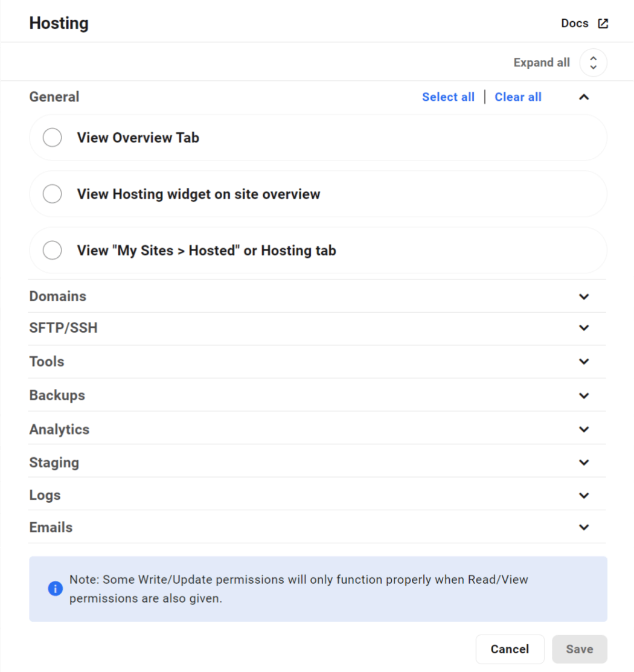634x672 pixels.
Task: Click the blue info icon in note
Action: [x=55, y=589]
